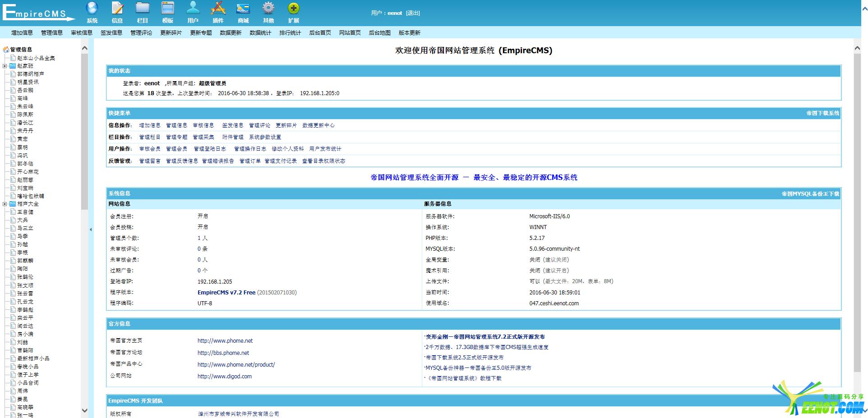Collapse the left sidebar using splitter arrow
Screen dimensions: 868x418
pyautogui.click(x=91, y=230)
